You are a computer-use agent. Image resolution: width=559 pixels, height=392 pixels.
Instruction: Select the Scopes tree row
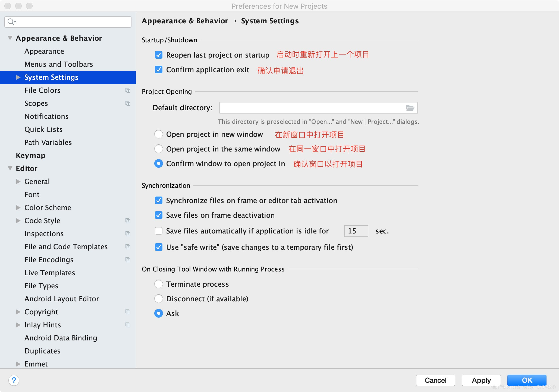68,103
